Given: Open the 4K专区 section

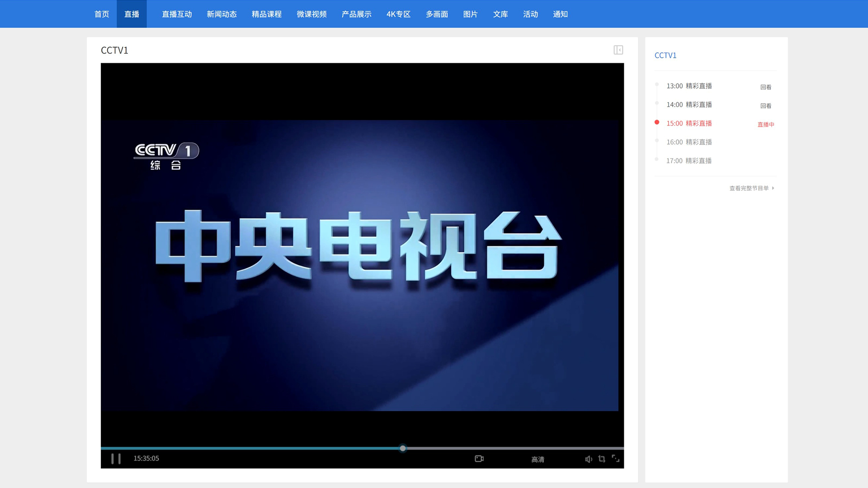Looking at the screenshot, I should click(x=398, y=14).
